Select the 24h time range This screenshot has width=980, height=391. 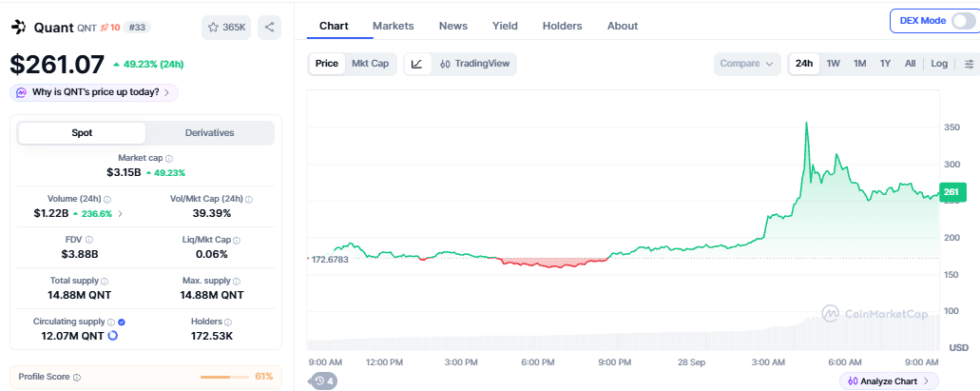[x=804, y=64]
